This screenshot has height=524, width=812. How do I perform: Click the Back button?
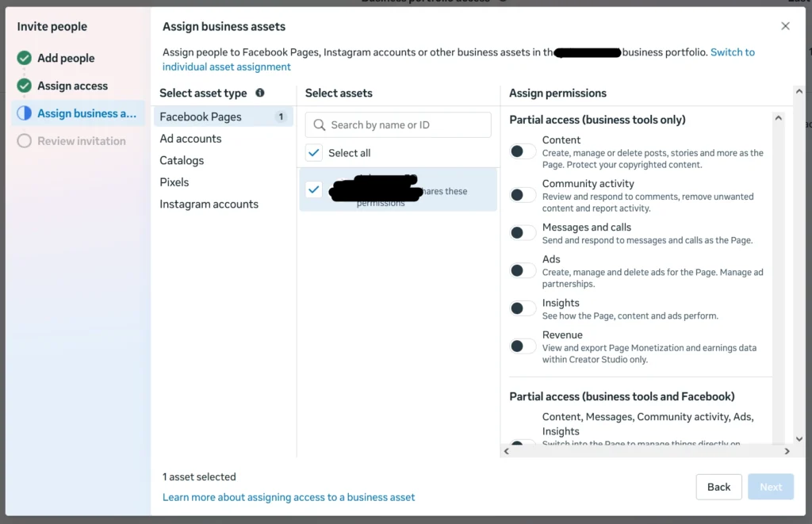coord(718,487)
